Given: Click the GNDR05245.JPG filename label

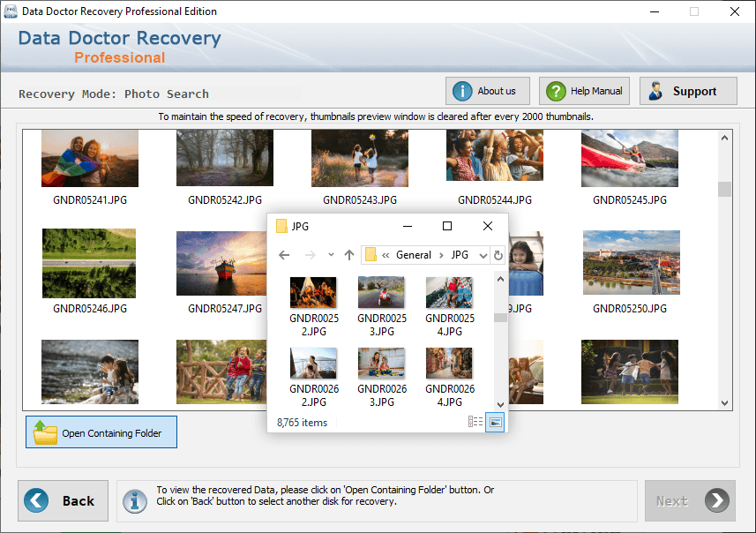Looking at the screenshot, I should click(630, 199).
